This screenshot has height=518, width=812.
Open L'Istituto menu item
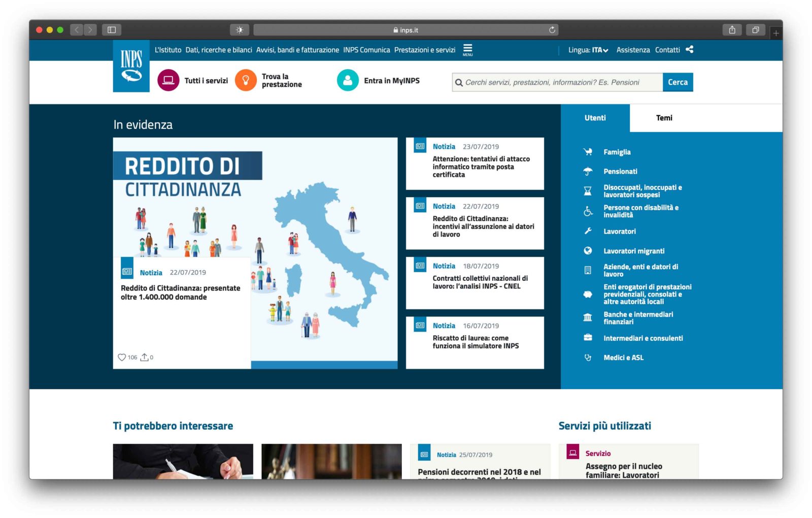pyautogui.click(x=168, y=50)
